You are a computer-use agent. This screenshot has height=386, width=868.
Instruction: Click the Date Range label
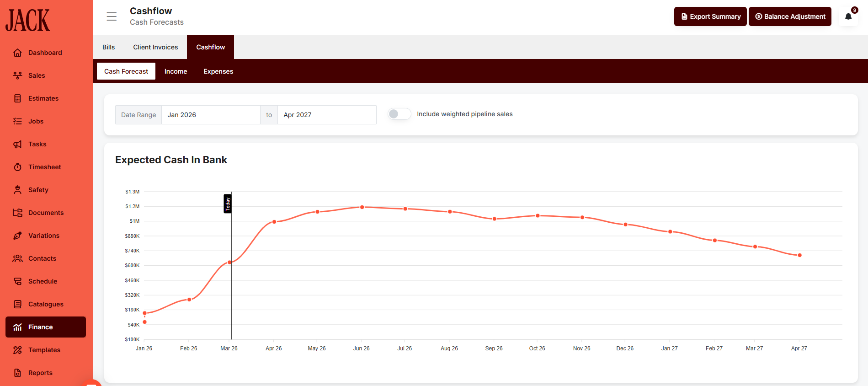click(x=138, y=115)
